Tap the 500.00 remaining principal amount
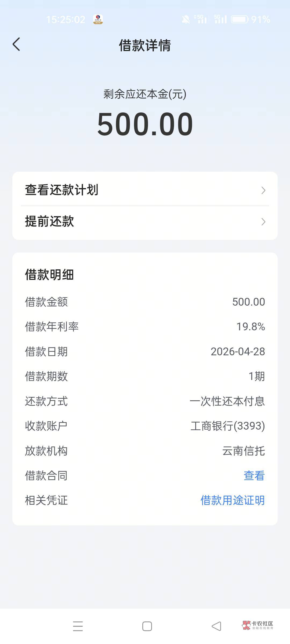This screenshot has width=290, height=644. (145, 124)
